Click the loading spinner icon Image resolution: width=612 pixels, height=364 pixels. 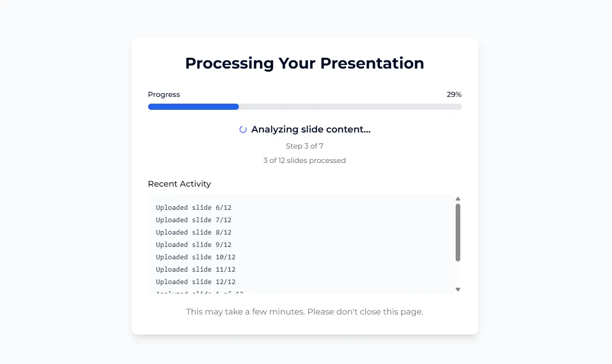pyautogui.click(x=243, y=129)
